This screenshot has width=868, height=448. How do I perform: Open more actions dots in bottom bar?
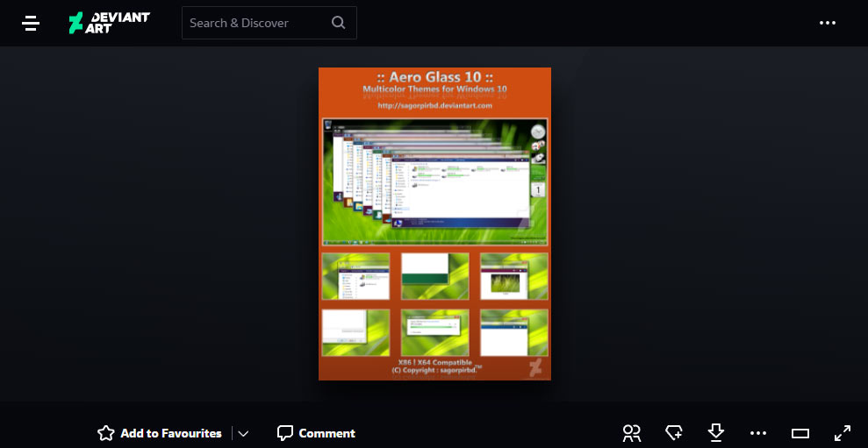point(758,433)
